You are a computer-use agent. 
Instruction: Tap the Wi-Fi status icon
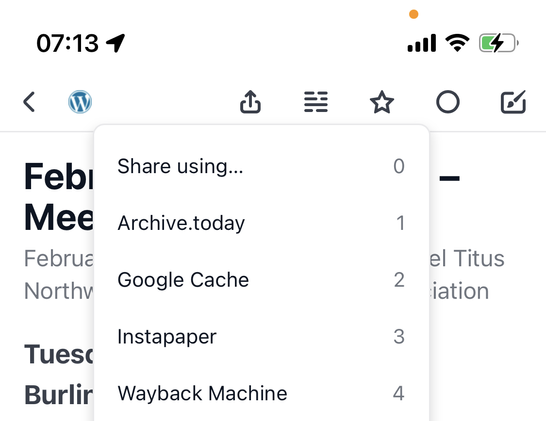click(x=457, y=43)
